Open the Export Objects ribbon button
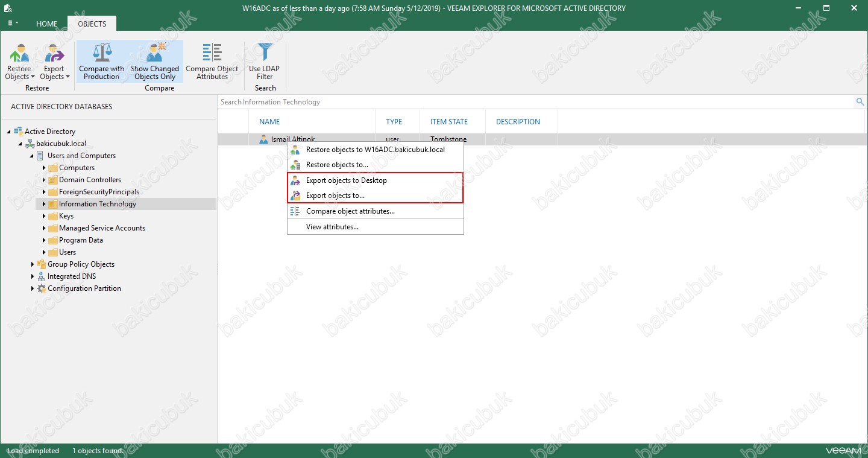The width and height of the screenshot is (868, 458). (54, 62)
